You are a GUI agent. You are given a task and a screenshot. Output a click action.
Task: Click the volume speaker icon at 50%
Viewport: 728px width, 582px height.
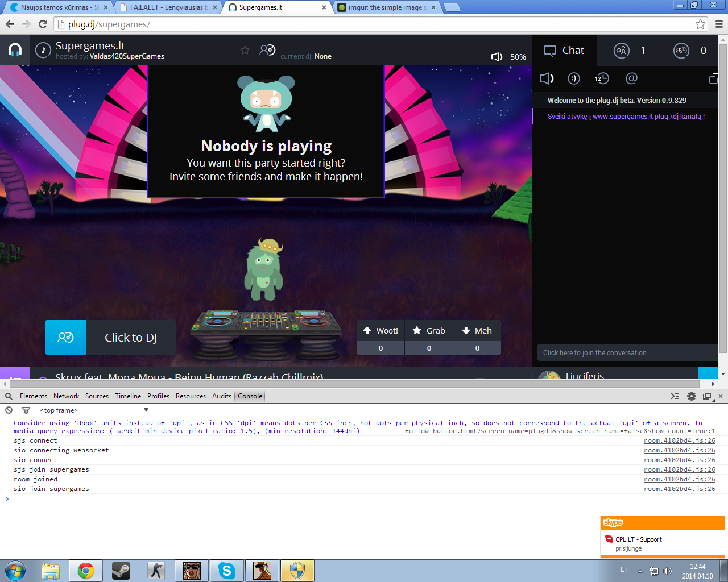click(x=497, y=57)
